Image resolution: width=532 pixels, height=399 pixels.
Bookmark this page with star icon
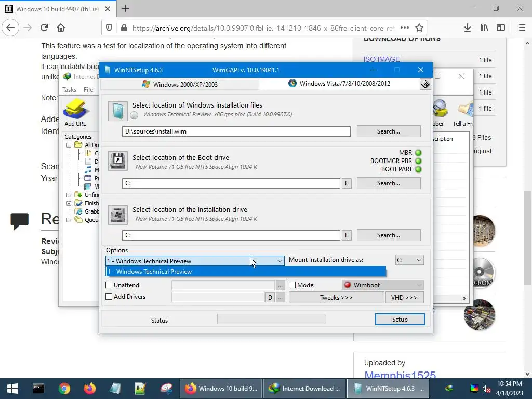tap(419, 28)
